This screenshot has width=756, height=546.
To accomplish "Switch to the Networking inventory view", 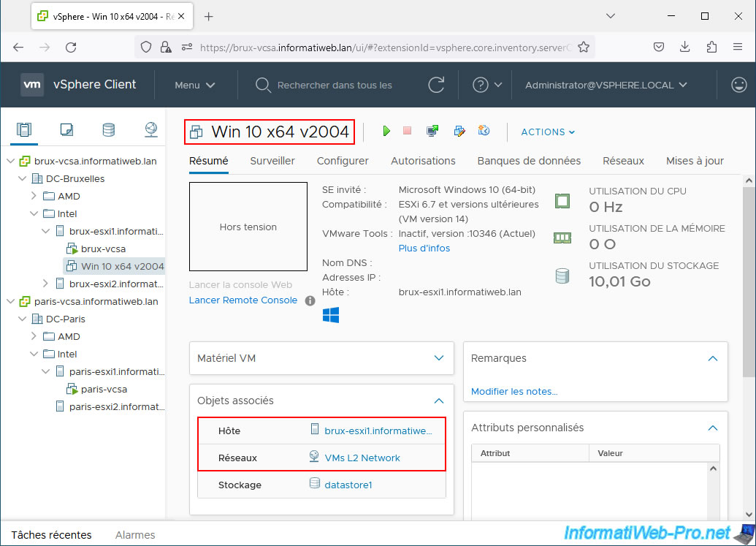I will [151, 129].
